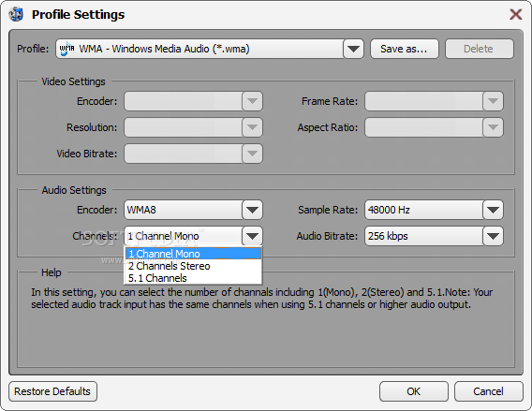Click the Aspect Ratio: label
The image size is (532, 411).
pos(328,127)
